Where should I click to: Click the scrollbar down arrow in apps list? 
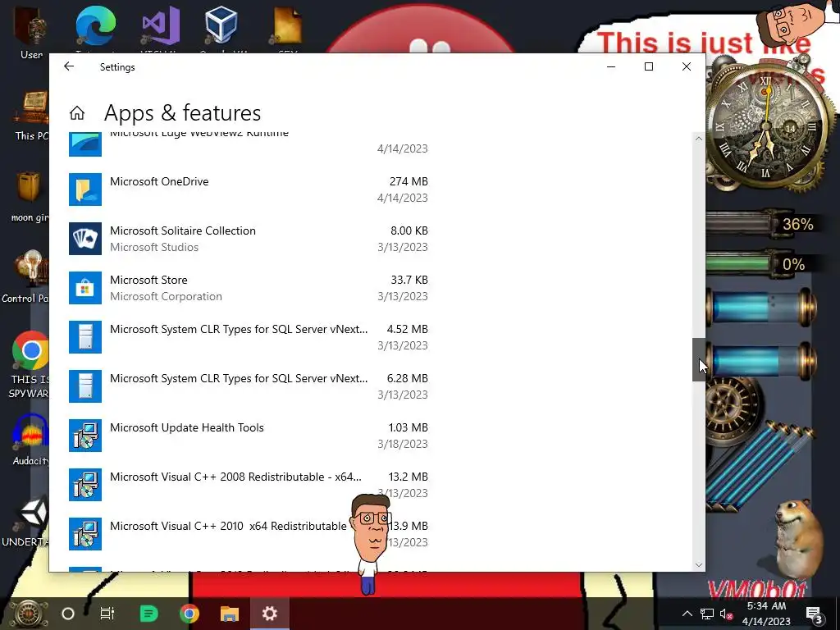[699, 564]
